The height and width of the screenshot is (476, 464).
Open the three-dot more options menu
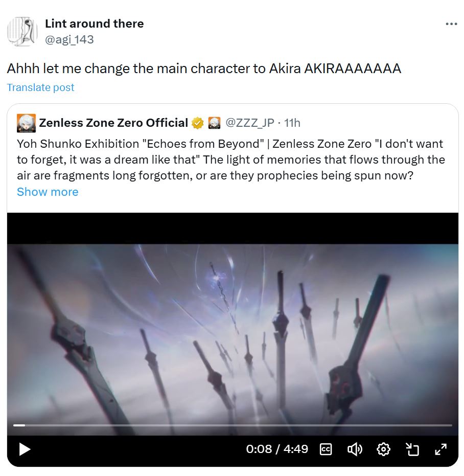[451, 24]
